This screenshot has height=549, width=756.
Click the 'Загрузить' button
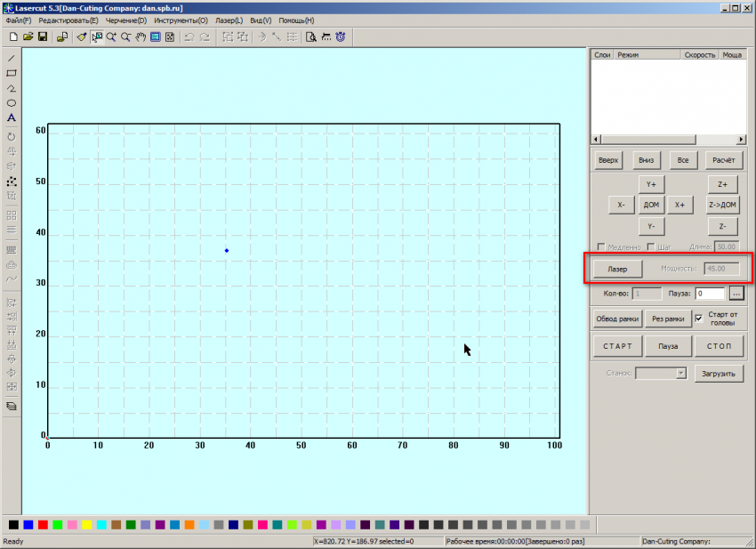(718, 374)
